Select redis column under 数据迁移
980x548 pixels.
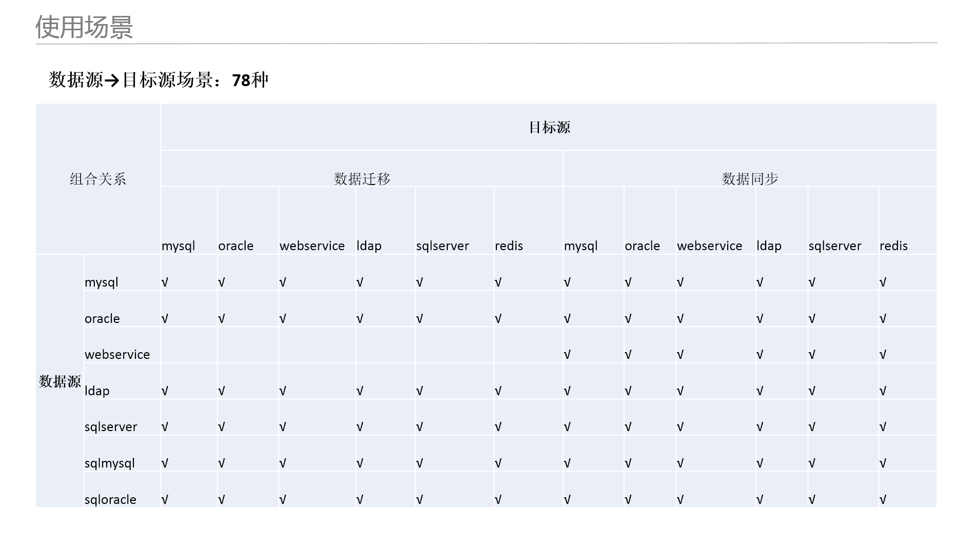(x=509, y=246)
